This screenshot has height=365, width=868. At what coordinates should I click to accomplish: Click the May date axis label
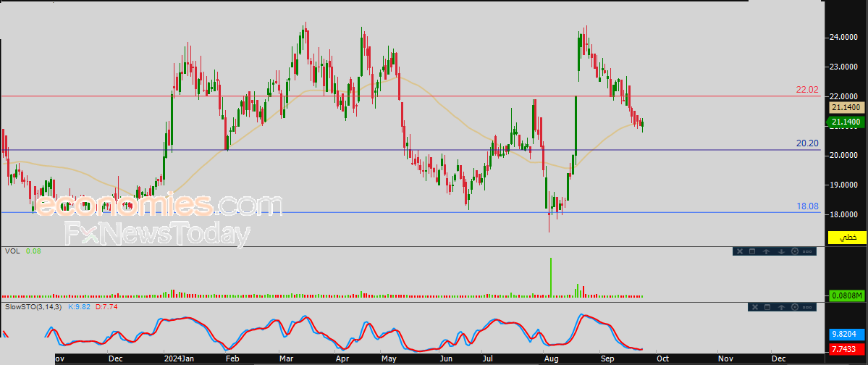389,359
